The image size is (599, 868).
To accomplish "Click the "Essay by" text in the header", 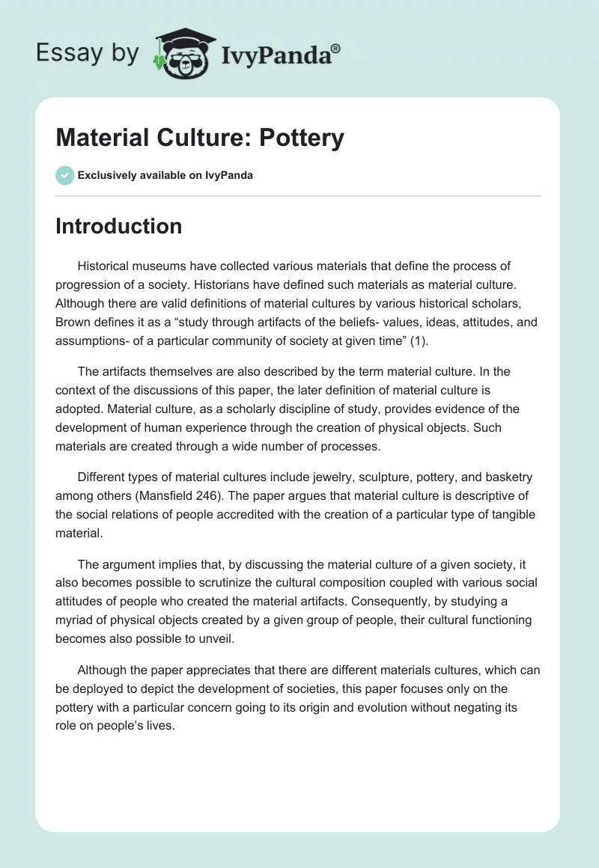I will click(x=87, y=55).
